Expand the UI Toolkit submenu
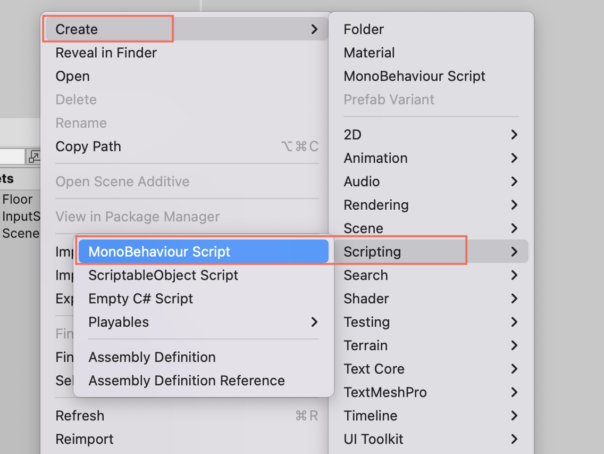 (x=431, y=439)
